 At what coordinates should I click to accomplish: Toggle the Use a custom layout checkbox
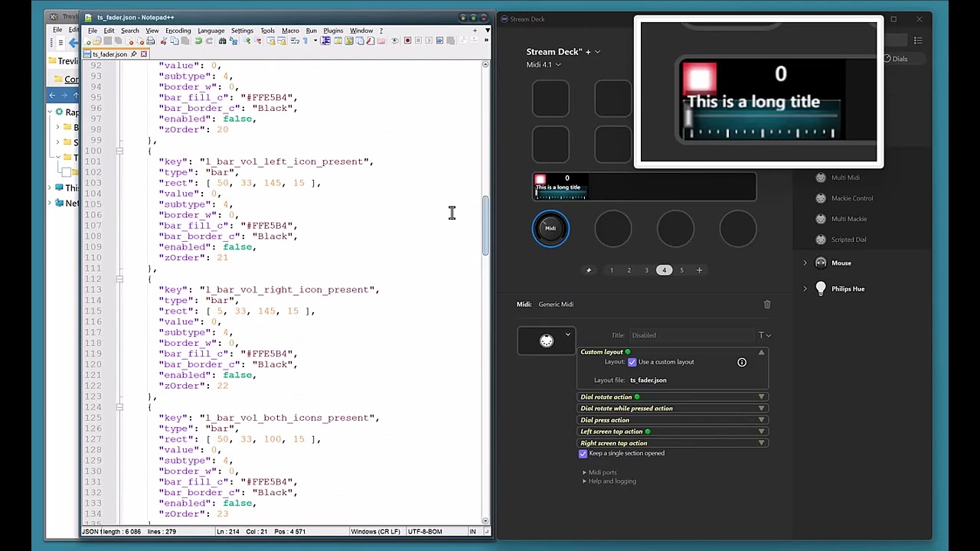coord(632,362)
